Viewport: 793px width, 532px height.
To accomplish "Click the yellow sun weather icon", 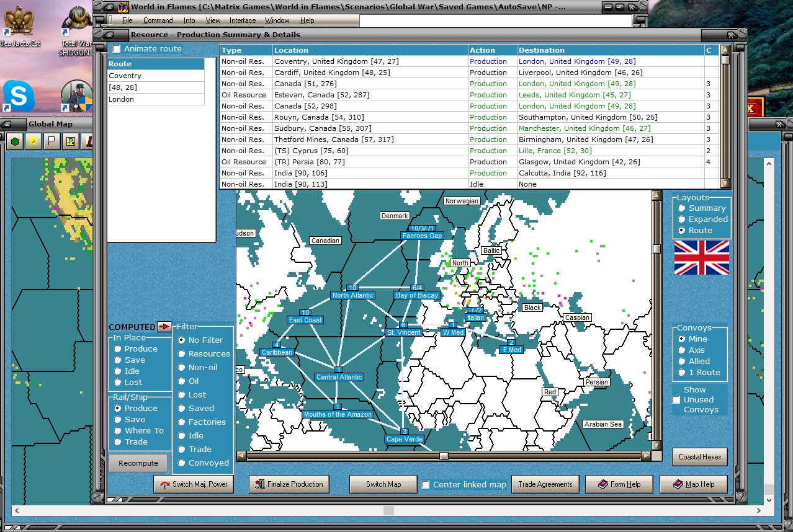I will tap(33, 142).
